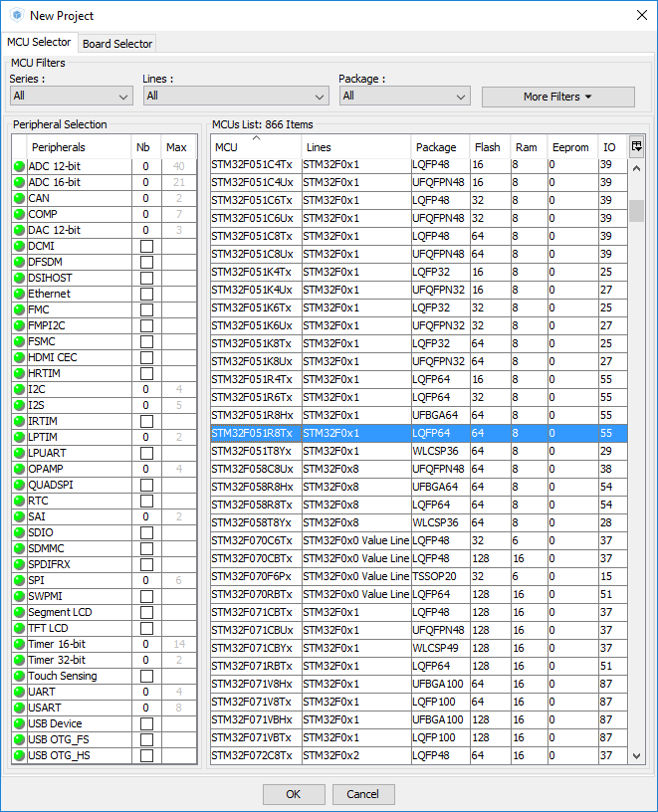Viewport: 658px width, 812px height.
Task: Expand the Lines filter dropdown
Action: point(235,97)
